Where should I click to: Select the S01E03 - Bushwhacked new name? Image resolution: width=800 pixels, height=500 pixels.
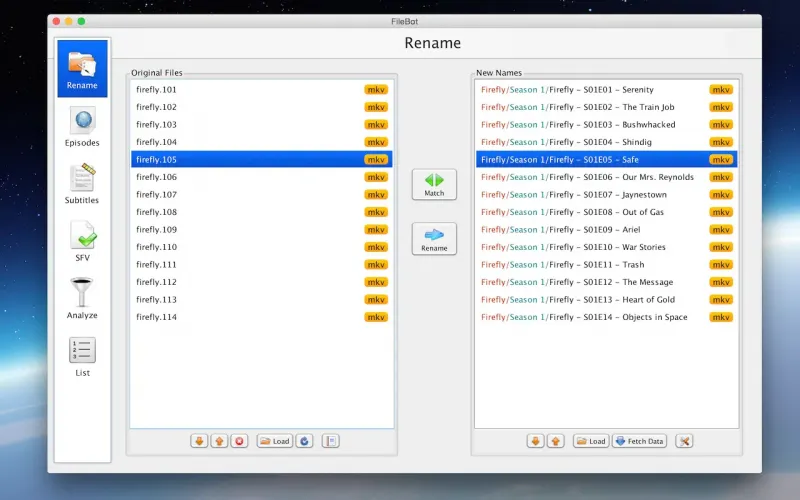coord(607,124)
